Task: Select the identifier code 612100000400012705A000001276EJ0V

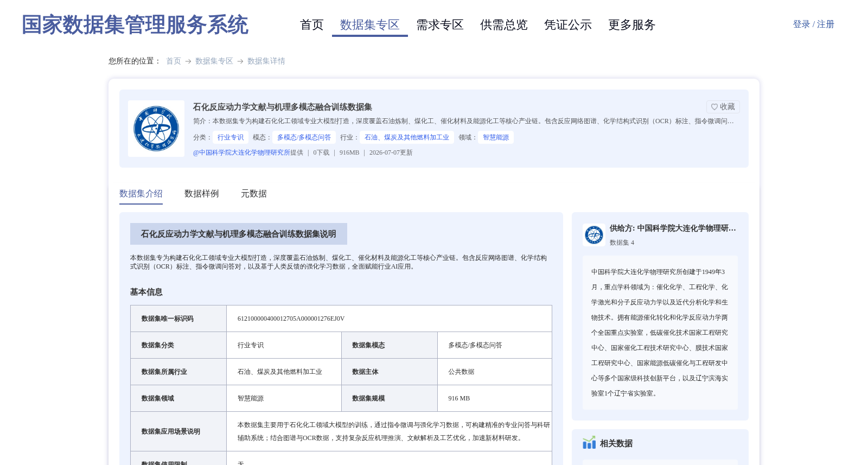Action: (x=291, y=319)
